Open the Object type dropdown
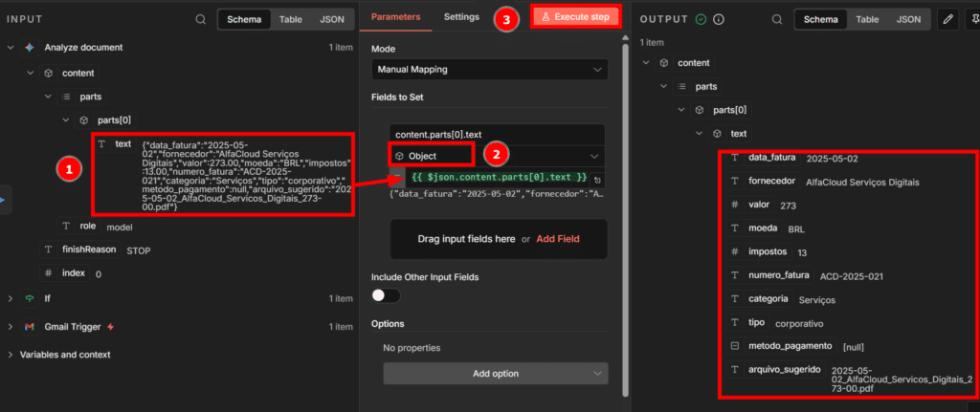This screenshot has width=980, height=412. pos(497,156)
